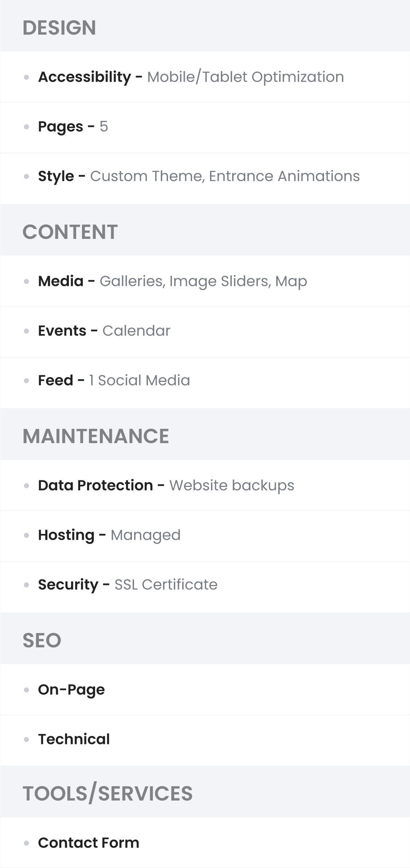Screen dimensions: 410x868
Task: Click the Media feature label
Action: coord(61,281)
